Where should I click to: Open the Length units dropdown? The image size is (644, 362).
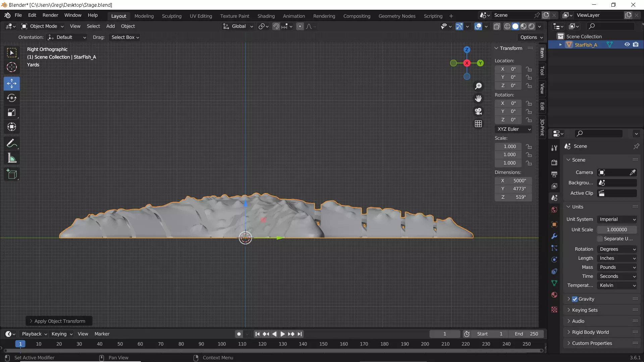point(617,258)
